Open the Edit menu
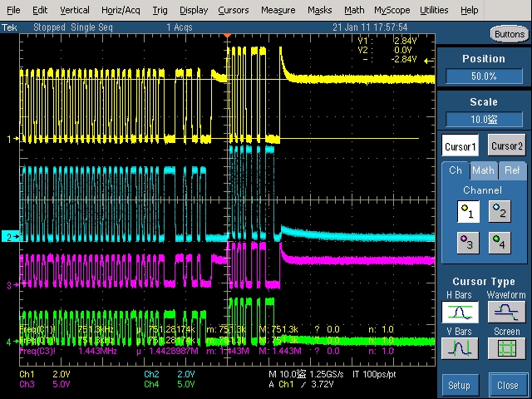The width and height of the screenshot is (532, 399). click(x=40, y=10)
